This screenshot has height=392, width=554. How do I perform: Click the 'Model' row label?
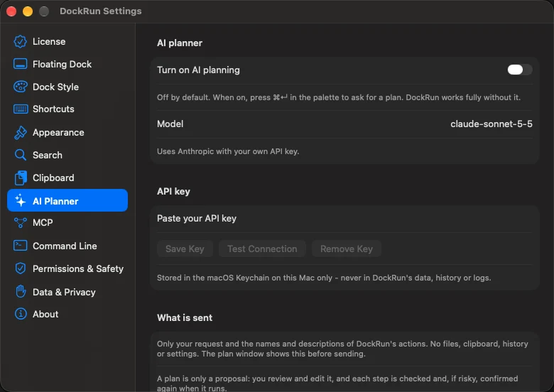[170, 124]
